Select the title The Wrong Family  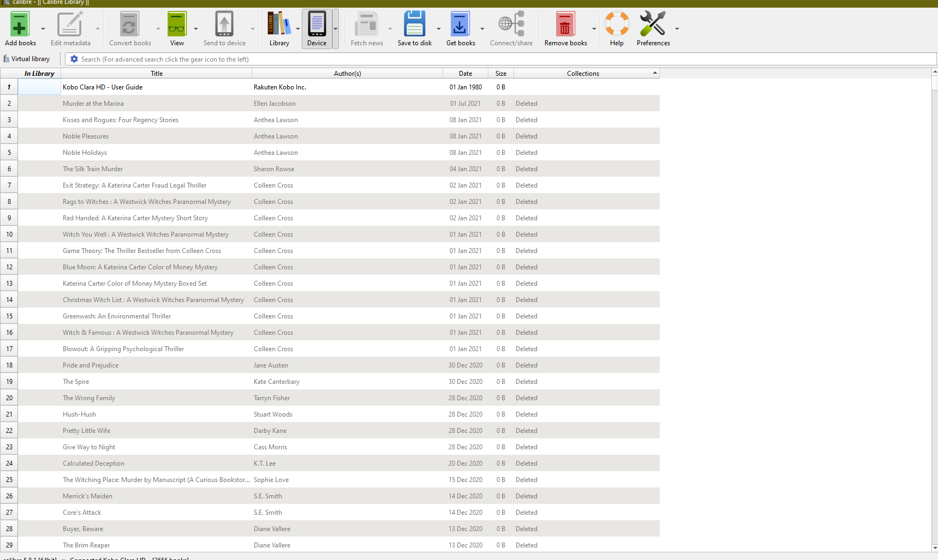[x=89, y=398]
